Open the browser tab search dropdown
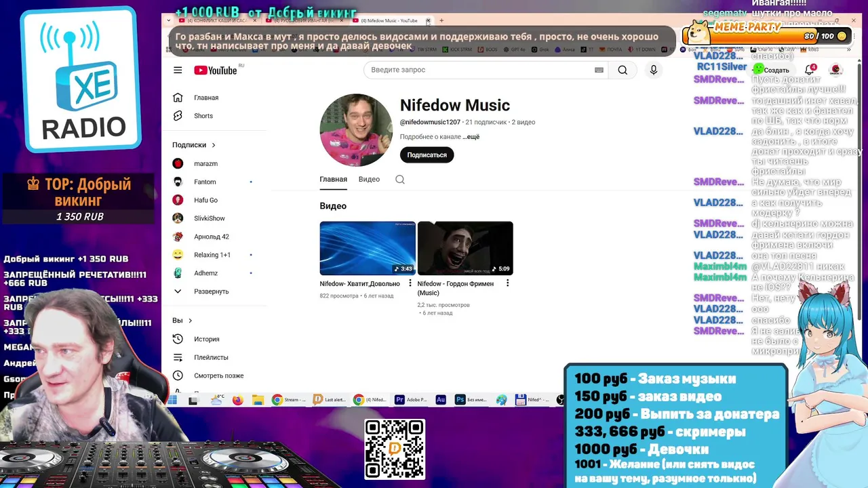This screenshot has width=868, height=488. 169,20
